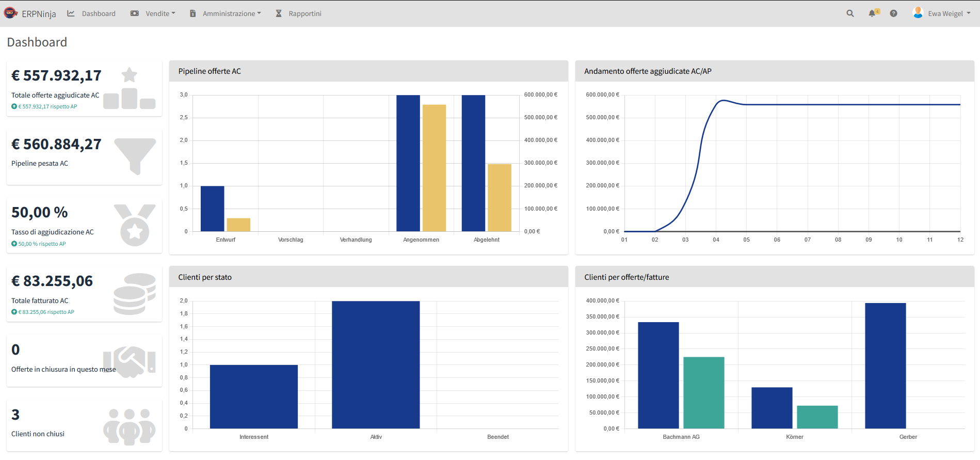980x460 pixels.
Task: Click the 50,00 % rispetto AP link
Action: [42, 244]
